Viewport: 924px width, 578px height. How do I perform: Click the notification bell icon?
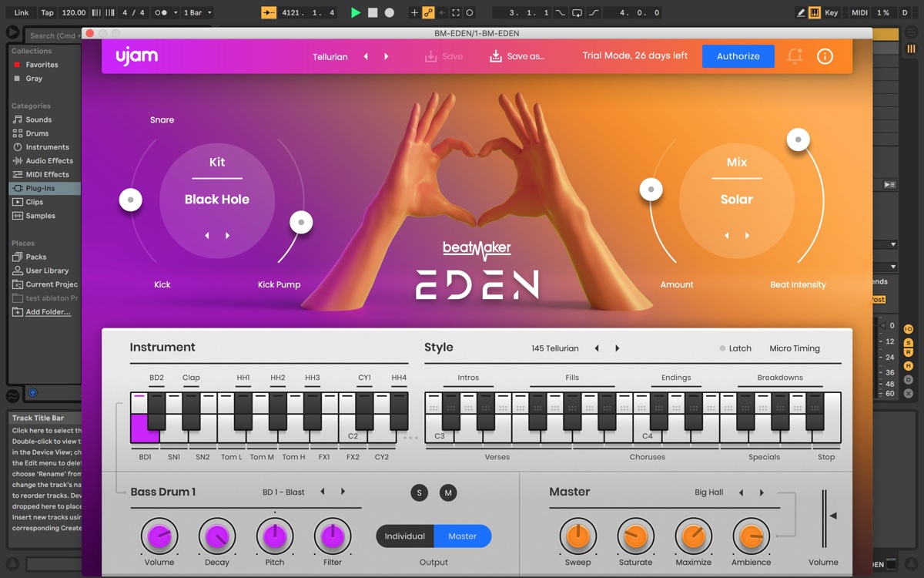pos(795,56)
